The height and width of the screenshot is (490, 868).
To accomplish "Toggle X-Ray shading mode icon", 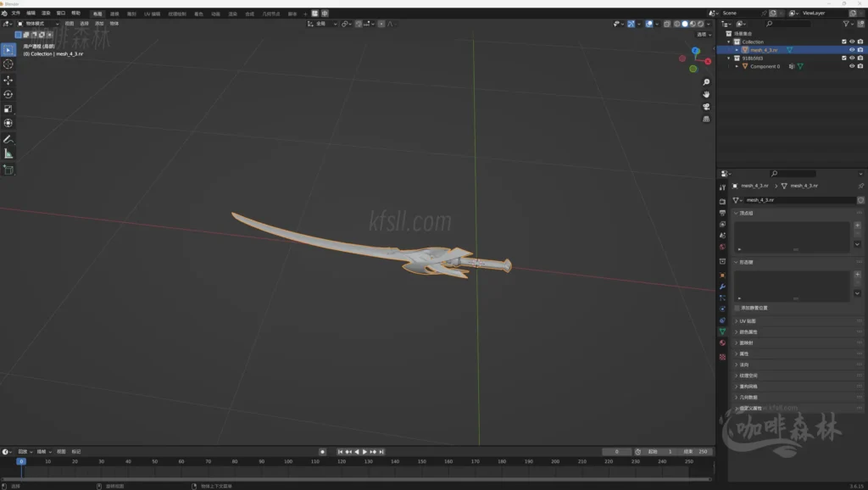I will coord(666,24).
